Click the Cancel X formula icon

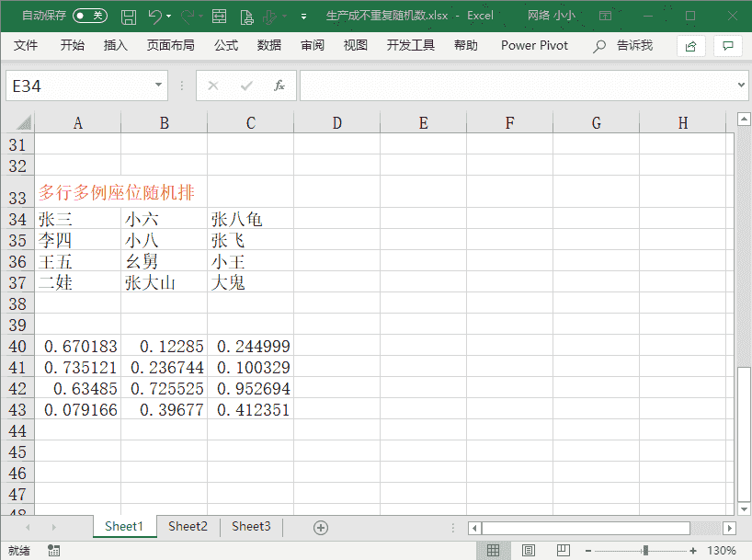213,86
